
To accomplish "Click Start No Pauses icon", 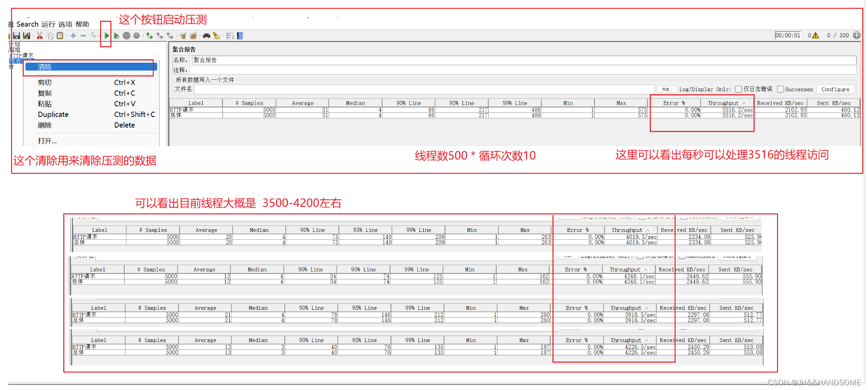I will pos(116,35).
